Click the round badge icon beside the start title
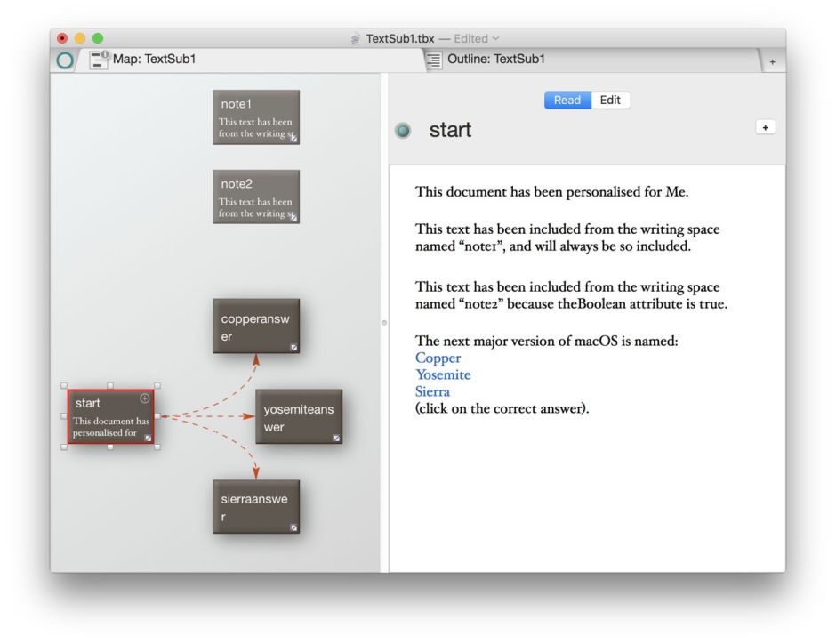 403,131
